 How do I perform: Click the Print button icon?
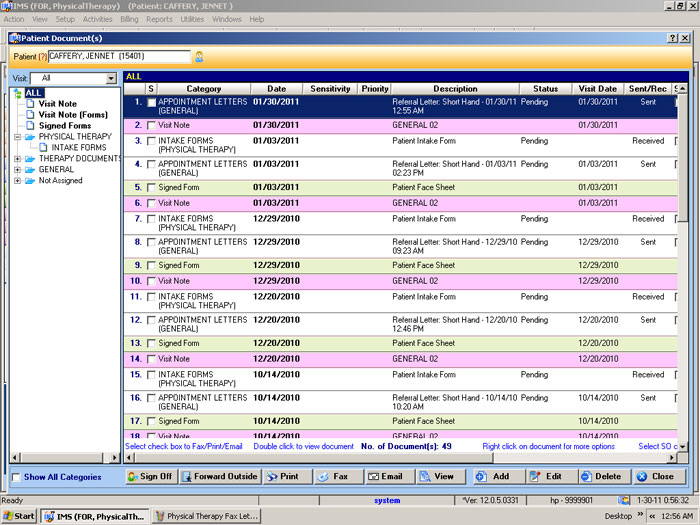(x=273, y=477)
